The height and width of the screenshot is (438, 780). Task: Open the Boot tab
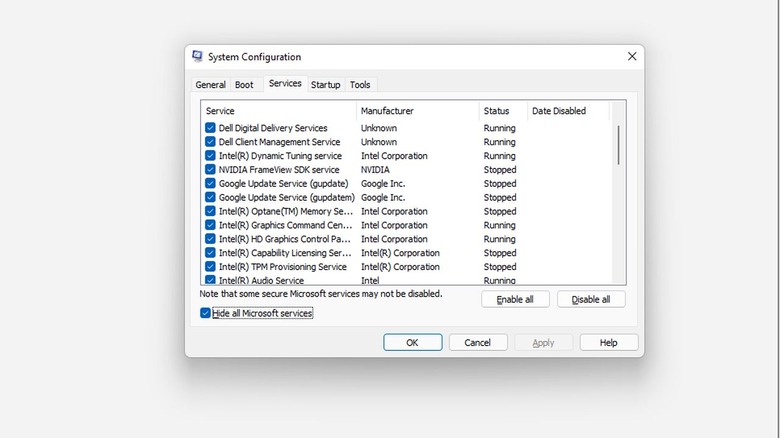tap(244, 85)
